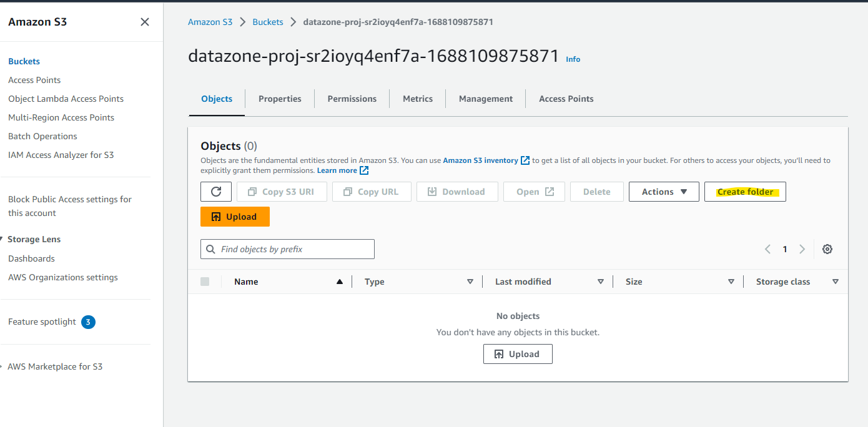This screenshot has width=868, height=427.
Task: Sort by the Size column arrow
Action: [731, 282]
